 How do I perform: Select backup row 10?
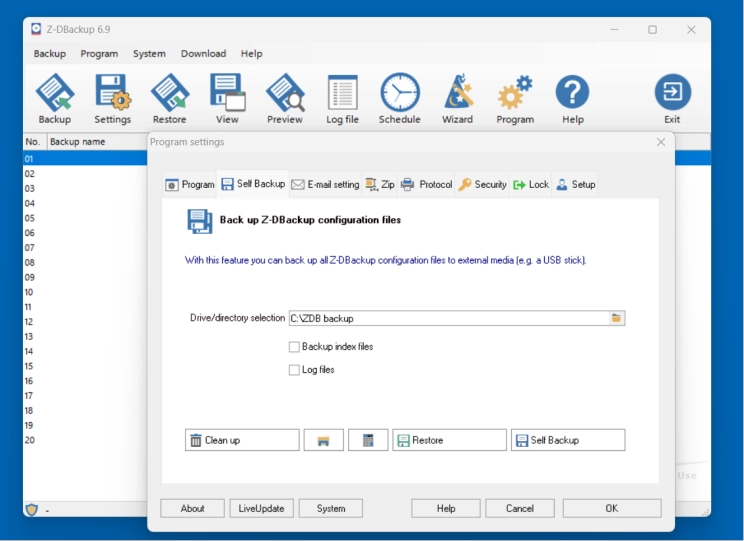coord(85,292)
